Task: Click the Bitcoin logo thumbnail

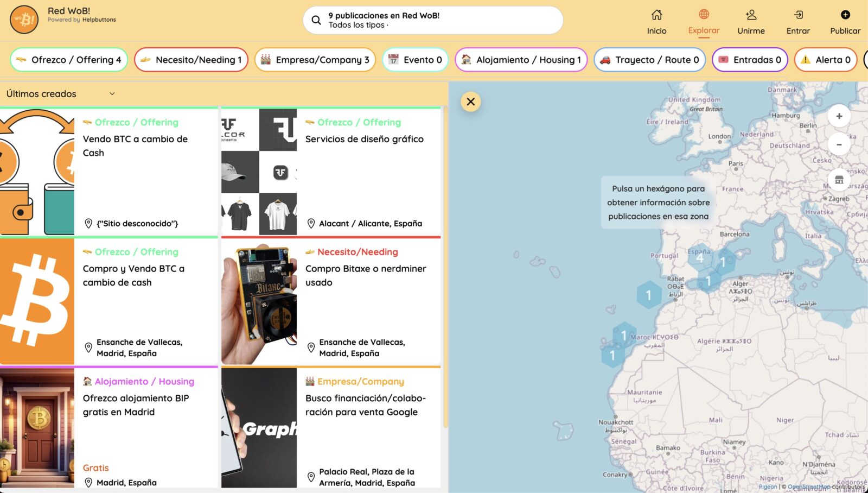Action: click(x=37, y=301)
